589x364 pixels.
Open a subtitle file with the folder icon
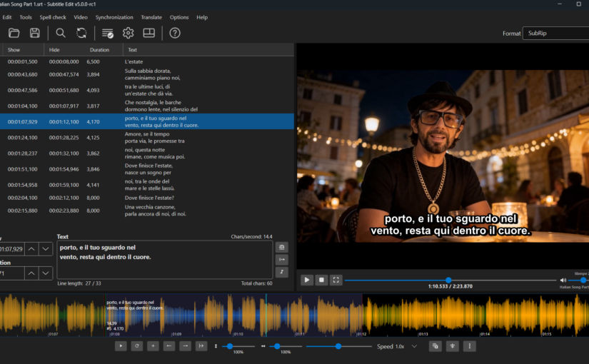click(14, 33)
